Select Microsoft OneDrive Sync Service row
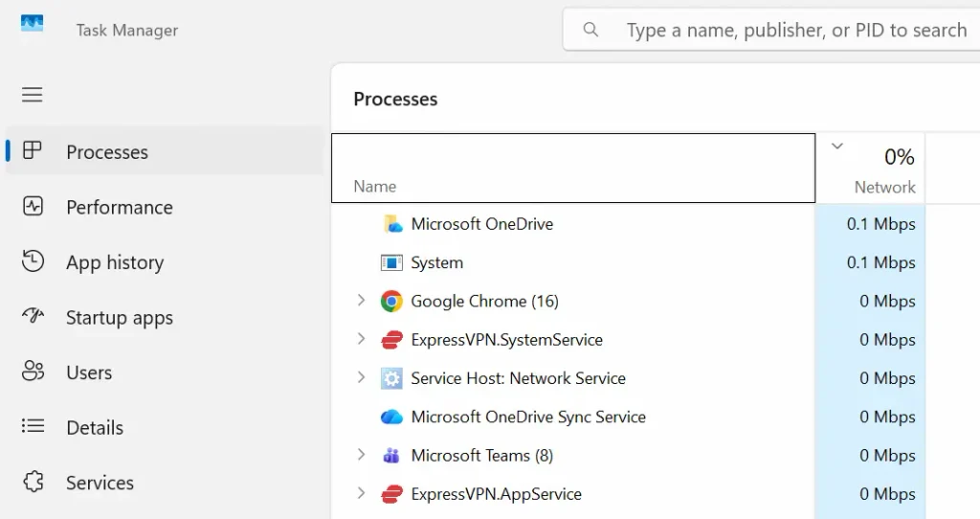 click(x=628, y=417)
